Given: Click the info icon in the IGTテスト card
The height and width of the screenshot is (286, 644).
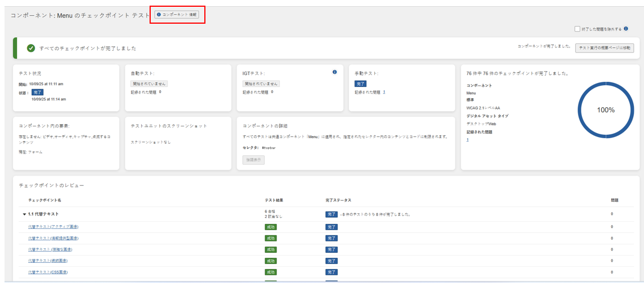Looking at the screenshot, I should click(335, 72).
